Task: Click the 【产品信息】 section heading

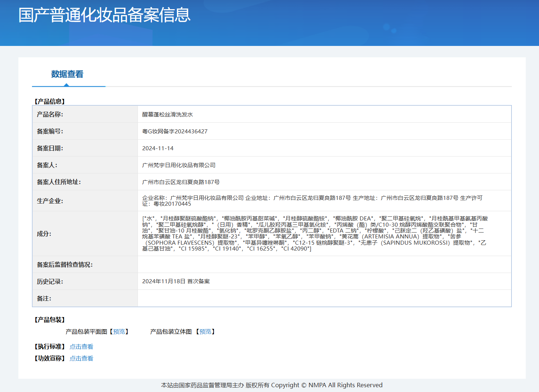Action: pos(50,101)
